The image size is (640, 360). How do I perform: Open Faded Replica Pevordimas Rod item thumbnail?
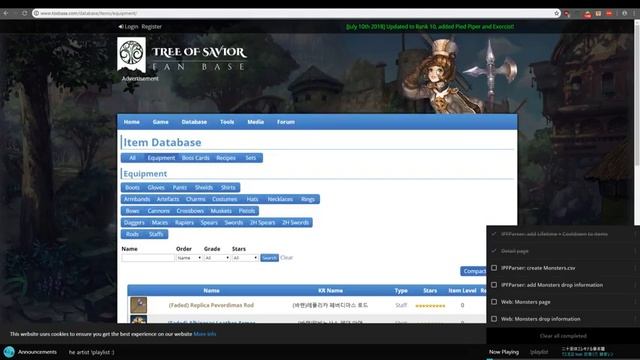pyautogui.click(x=138, y=305)
